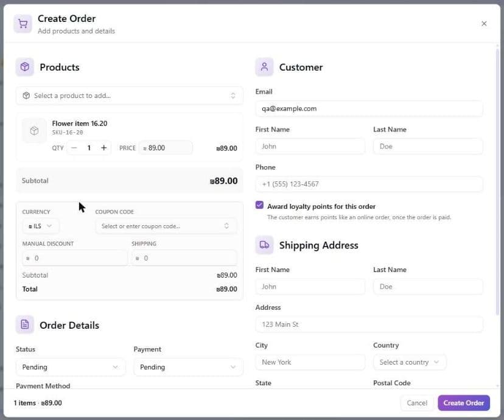Click the Award loyalty points label text

tap(321, 206)
